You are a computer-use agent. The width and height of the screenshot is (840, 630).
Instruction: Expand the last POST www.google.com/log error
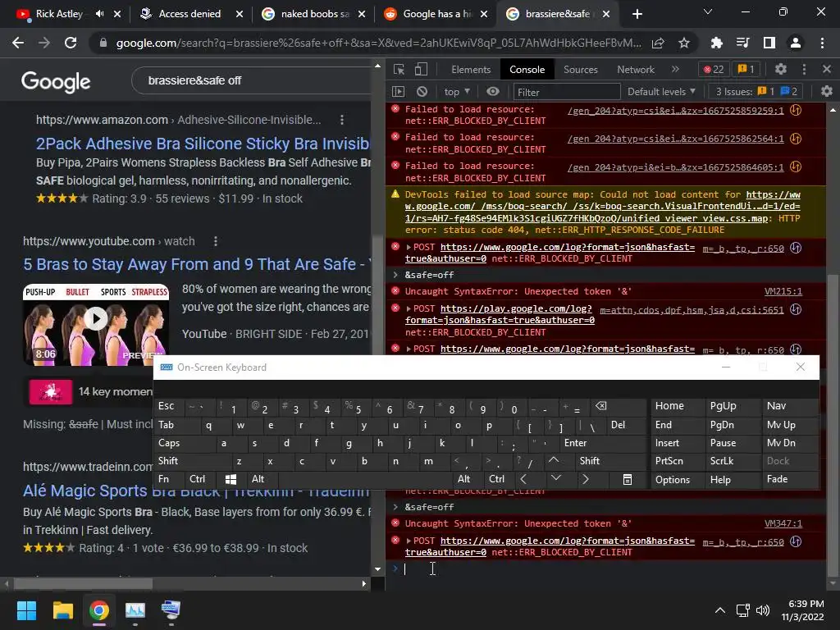coord(409,541)
